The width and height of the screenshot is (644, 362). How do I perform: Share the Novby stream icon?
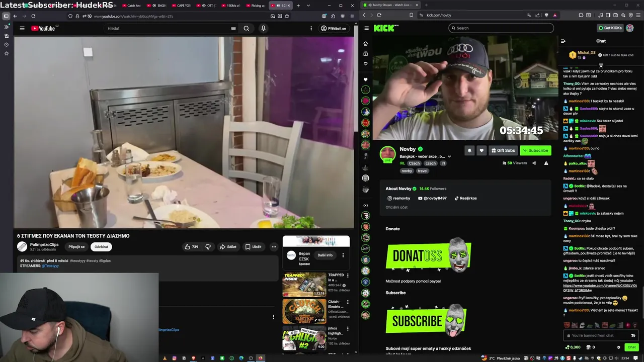click(x=534, y=163)
